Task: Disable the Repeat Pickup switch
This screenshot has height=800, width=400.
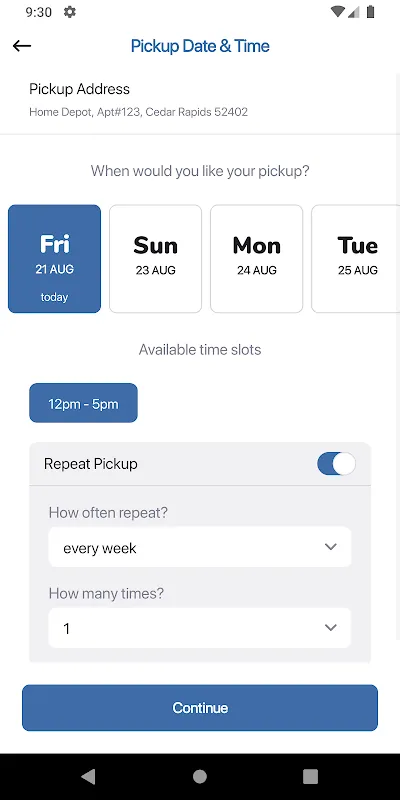Action: (336, 464)
